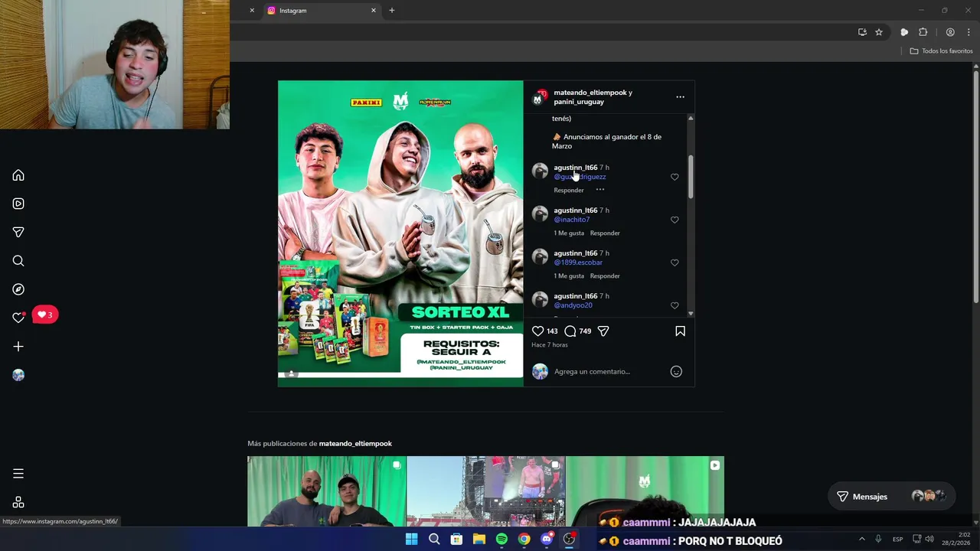This screenshot has height=551, width=980.
Task: Open the middle related post, boxing ring
Action: [x=485, y=491]
